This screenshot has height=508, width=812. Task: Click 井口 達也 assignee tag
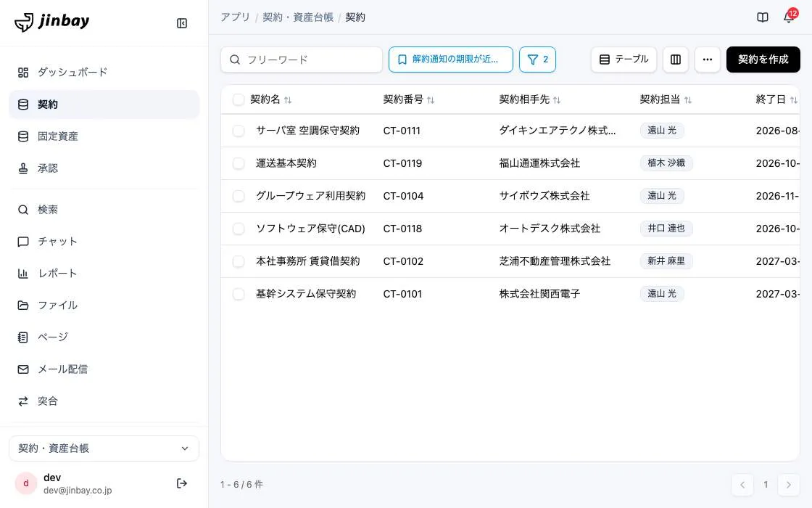click(666, 229)
